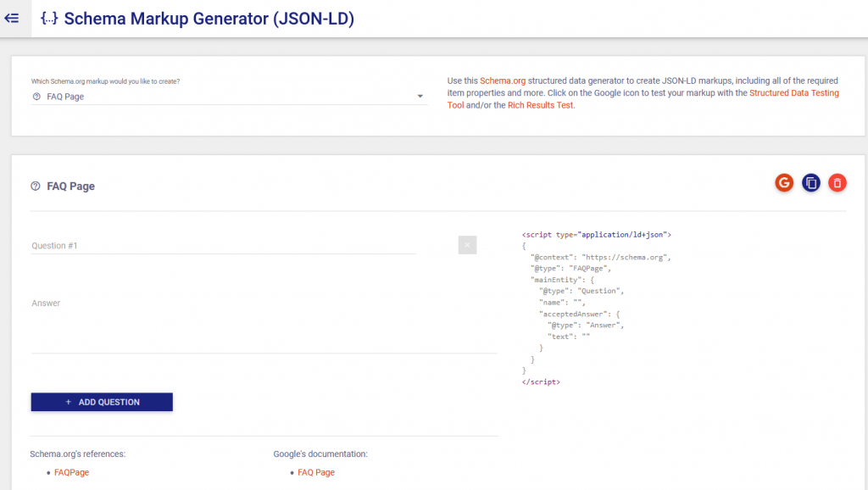This screenshot has height=490, width=868.
Task: Click the question mark icon beside FAQ Page heading
Action: click(x=36, y=186)
